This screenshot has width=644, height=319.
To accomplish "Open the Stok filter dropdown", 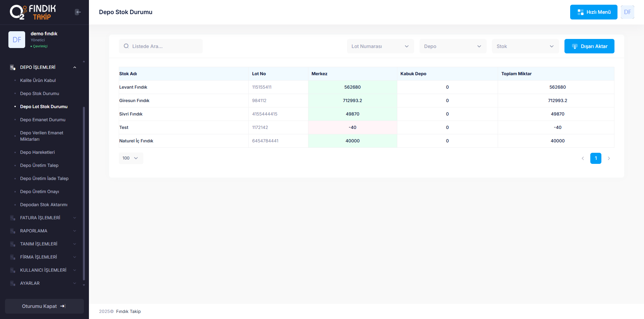I will [x=525, y=46].
